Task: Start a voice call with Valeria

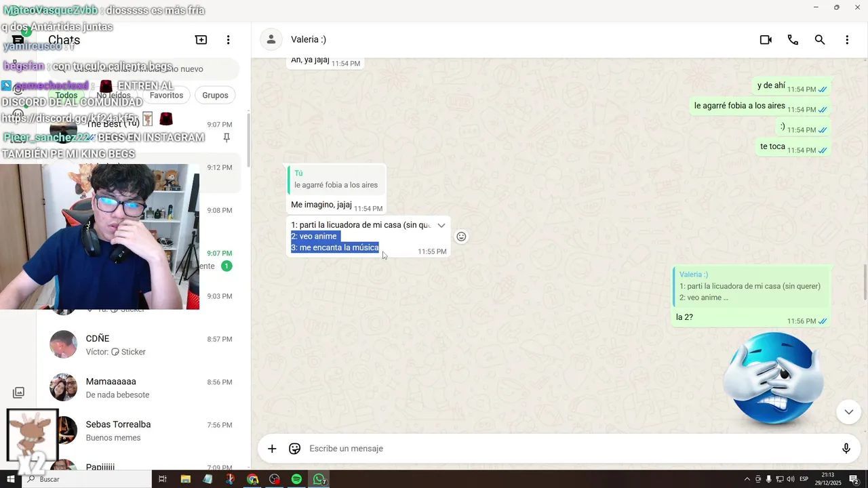Action: (793, 40)
